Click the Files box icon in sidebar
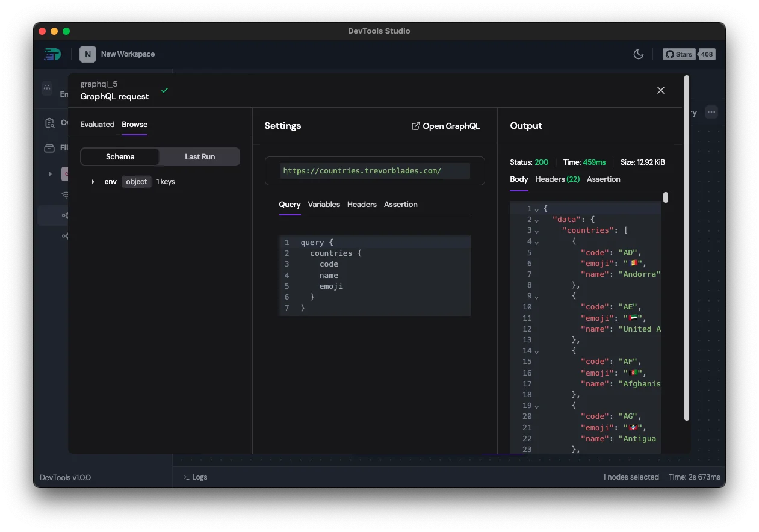759x532 pixels. coord(50,148)
